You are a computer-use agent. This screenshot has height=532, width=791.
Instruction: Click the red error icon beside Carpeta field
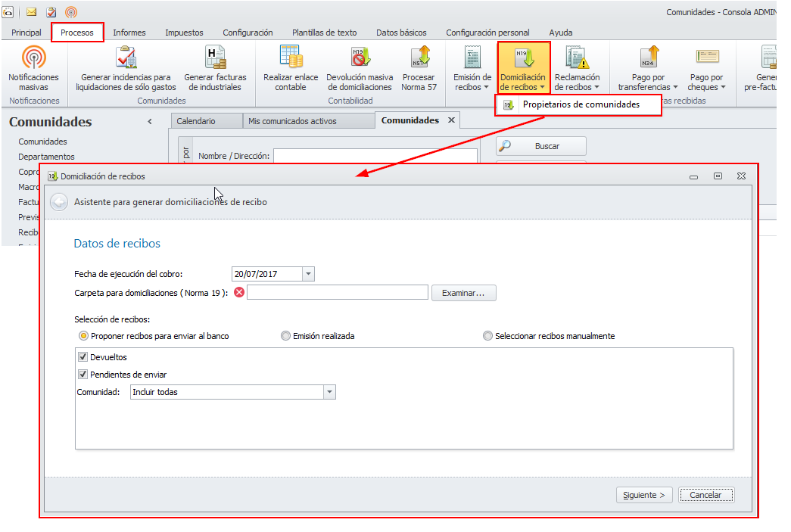point(239,292)
